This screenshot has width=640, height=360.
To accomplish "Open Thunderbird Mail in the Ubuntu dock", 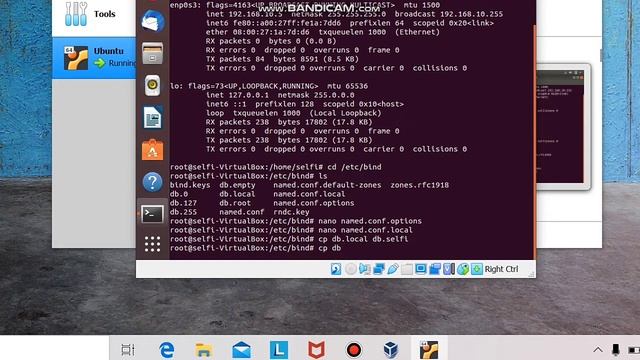I will coord(153,21).
